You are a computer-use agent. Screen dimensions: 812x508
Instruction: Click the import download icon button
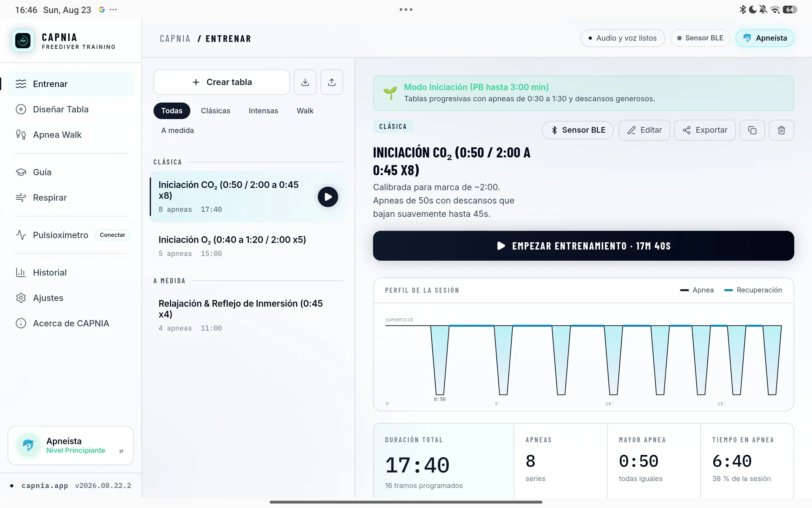point(305,82)
